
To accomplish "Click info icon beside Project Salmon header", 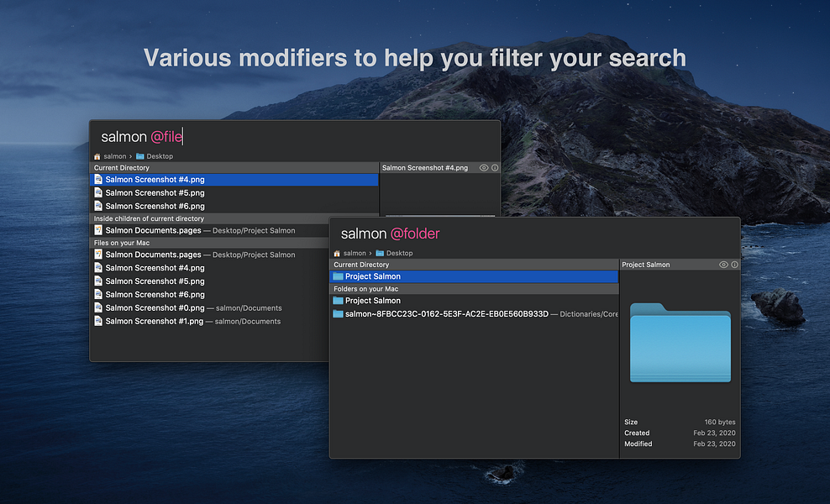I will tap(735, 265).
